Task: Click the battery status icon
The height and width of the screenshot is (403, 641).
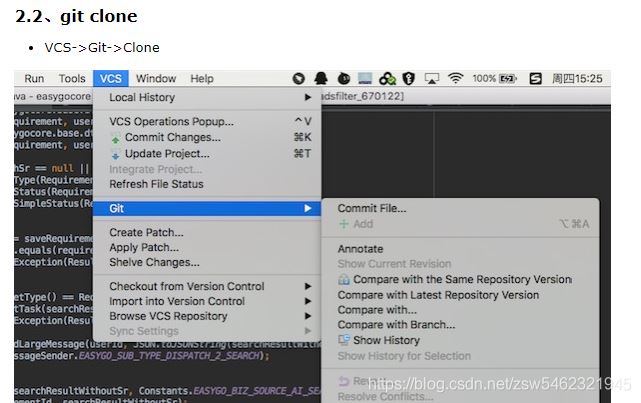Action: tap(508, 78)
